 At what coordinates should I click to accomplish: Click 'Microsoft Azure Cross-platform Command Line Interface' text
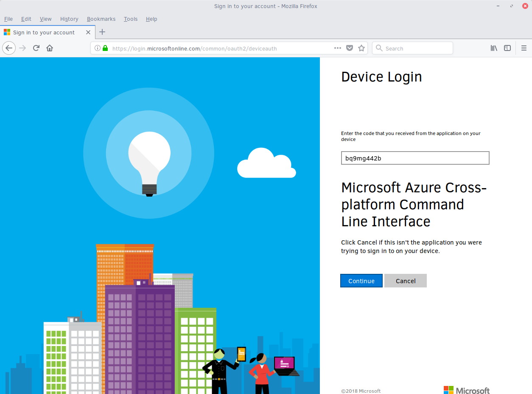414,204
